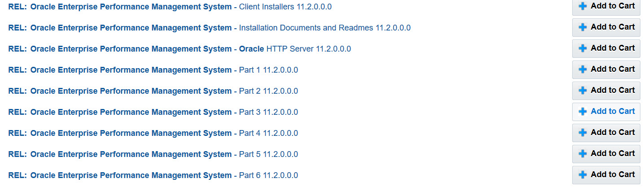Add Part 4 11.2.0.0.0 to cart
Image resolution: width=644 pixels, height=187 pixels.
(x=606, y=133)
